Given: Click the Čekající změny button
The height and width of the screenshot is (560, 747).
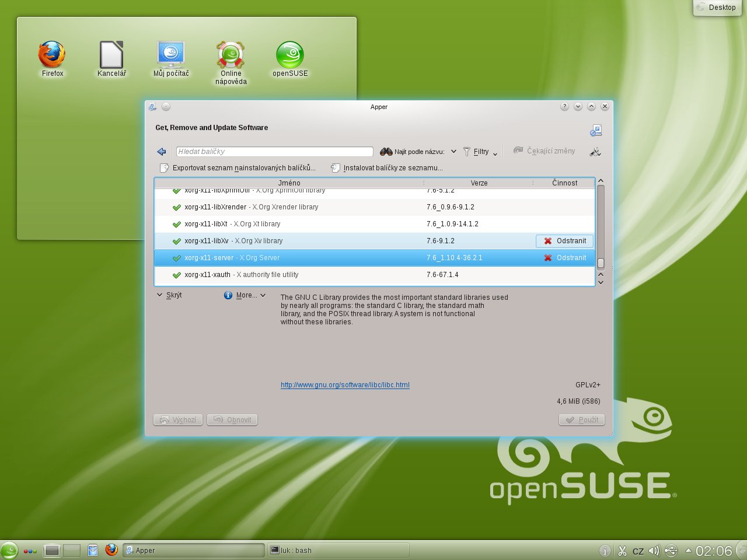Looking at the screenshot, I should pos(544,151).
